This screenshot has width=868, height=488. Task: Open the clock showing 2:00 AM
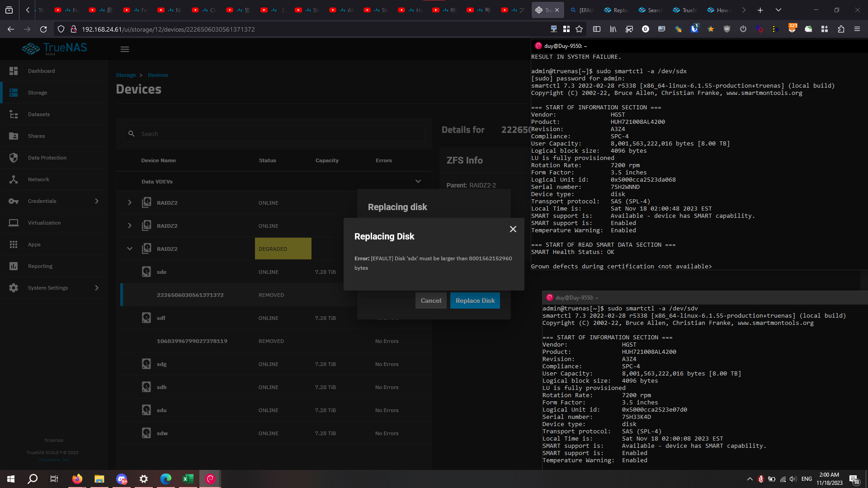[x=829, y=479]
